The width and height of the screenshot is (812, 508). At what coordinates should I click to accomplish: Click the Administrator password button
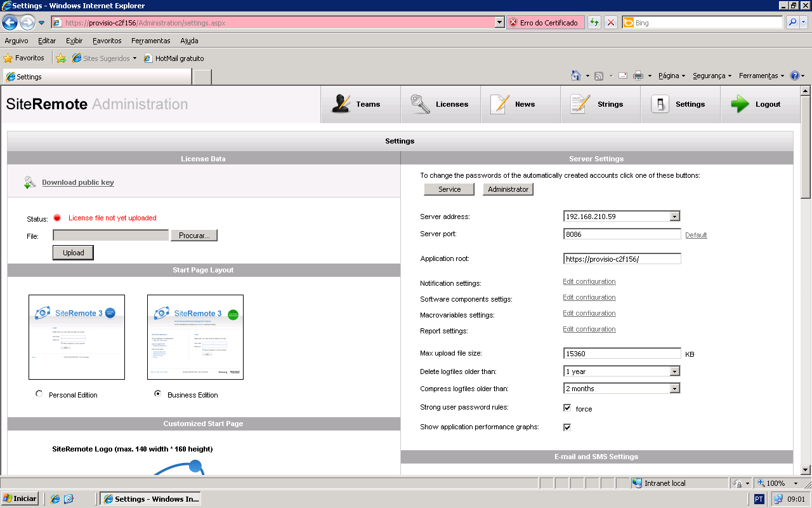(508, 189)
